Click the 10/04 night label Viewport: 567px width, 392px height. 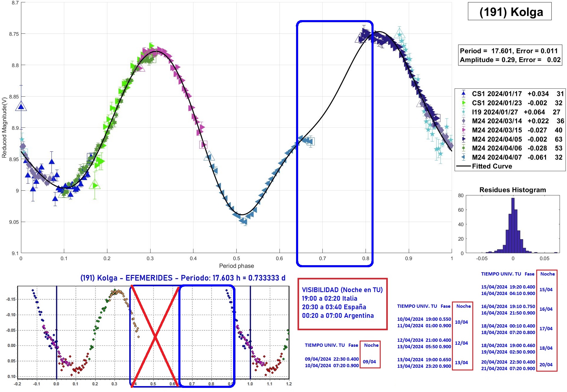click(x=461, y=322)
